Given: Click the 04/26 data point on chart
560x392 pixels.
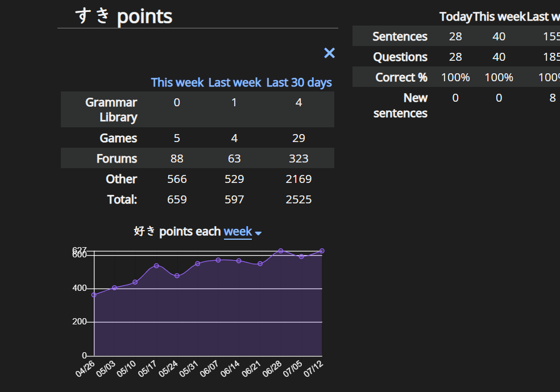Looking at the screenshot, I should click(x=94, y=295).
